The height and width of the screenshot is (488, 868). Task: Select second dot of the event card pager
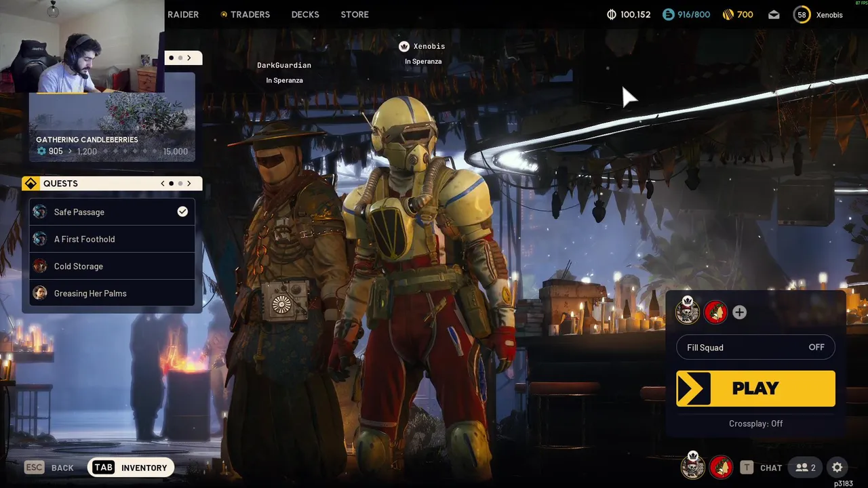(180, 58)
